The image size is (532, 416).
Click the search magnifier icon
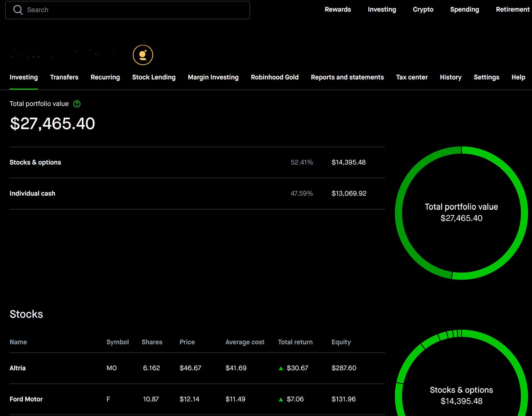[x=18, y=10]
